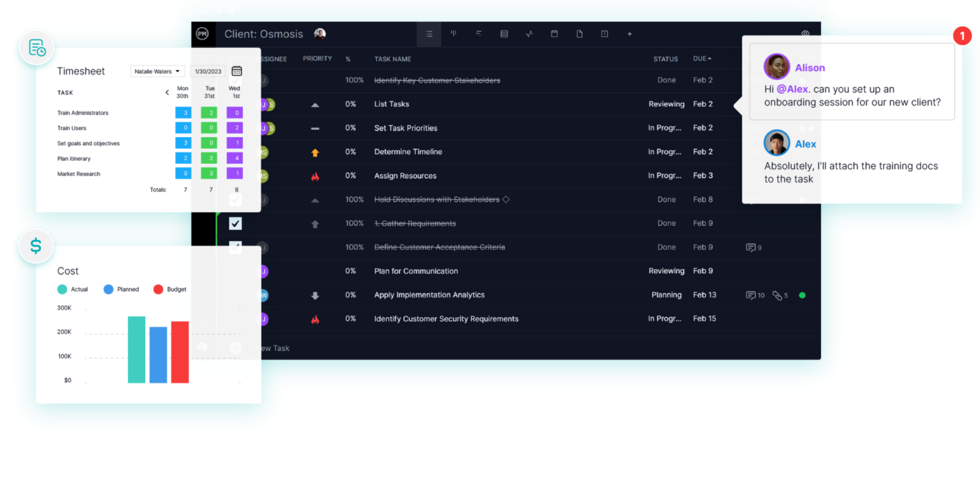Click Alex's avatar in the chat
This screenshot has width=980, height=490.
click(777, 143)
